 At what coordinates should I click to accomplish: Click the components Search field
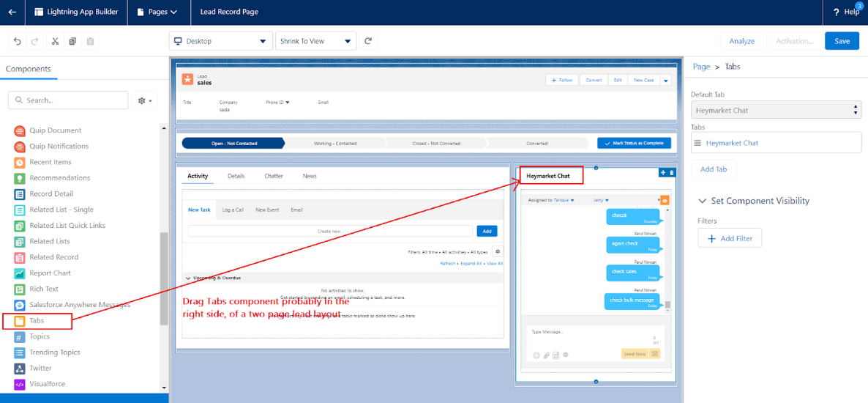pyautogui.click(x=68, y=100)
